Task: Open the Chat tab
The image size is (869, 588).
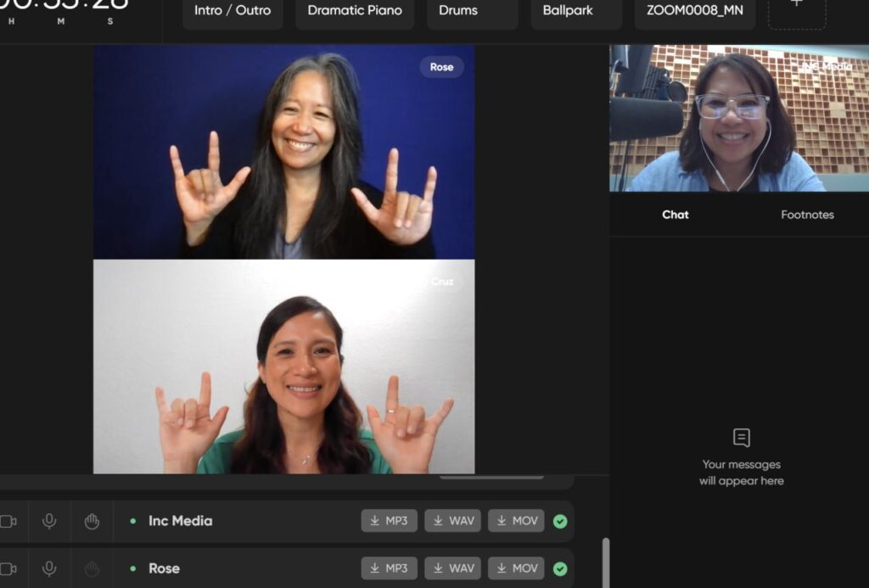Action: (x=675, y=215)
